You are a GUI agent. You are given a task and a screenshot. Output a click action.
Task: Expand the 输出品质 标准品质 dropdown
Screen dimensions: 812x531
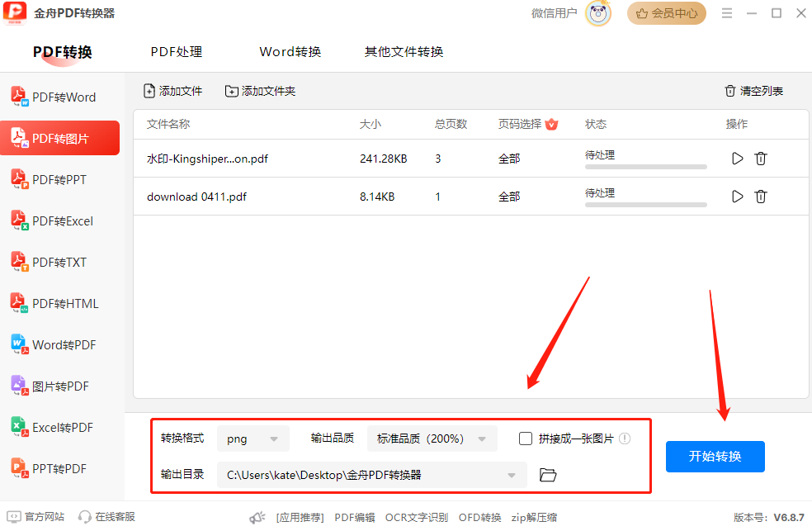[x=432, y=439]
